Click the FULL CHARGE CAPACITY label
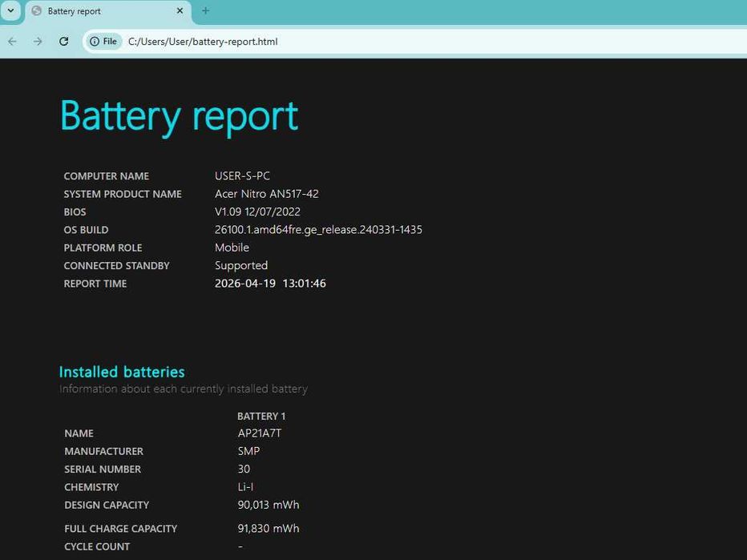The image size is (747, 560). [120, 529]
